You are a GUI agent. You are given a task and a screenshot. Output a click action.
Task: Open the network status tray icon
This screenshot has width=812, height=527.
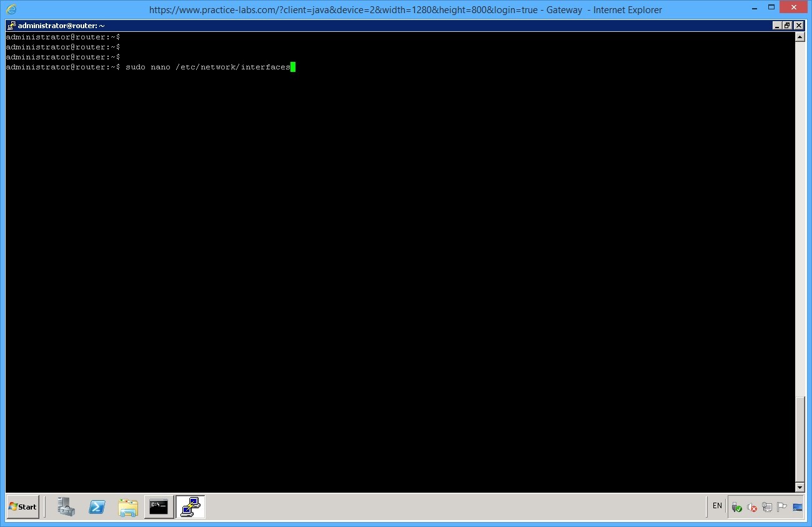(x=766, y=506)
